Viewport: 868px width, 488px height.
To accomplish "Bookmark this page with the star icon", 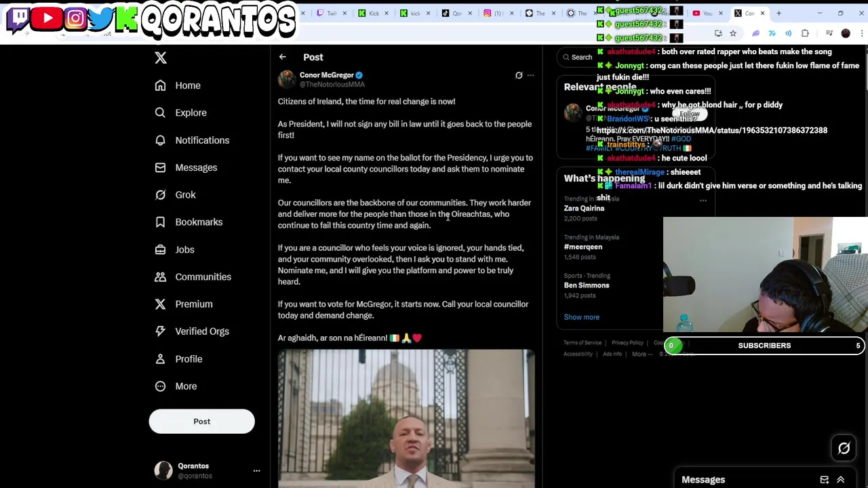I will (733, 33).
